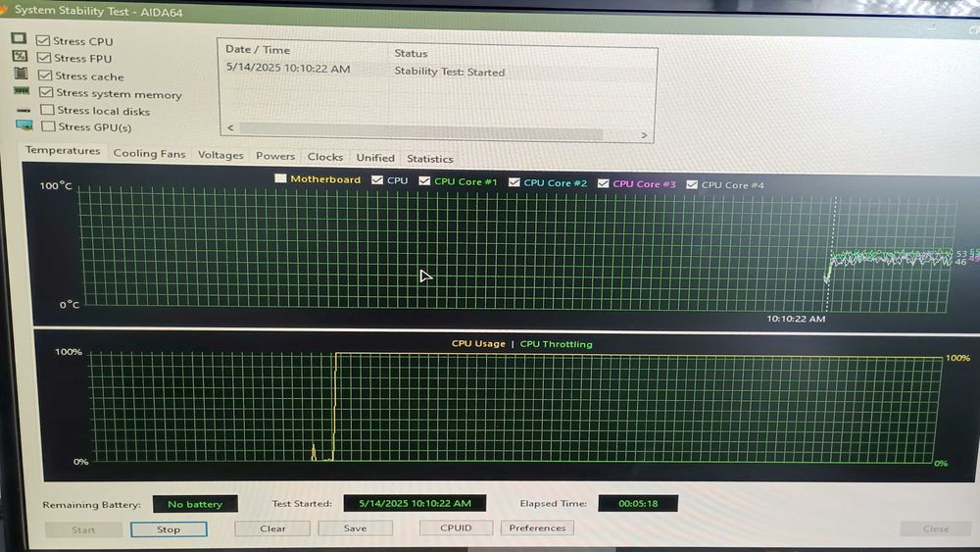Screen dimensions: 980x552
Task: Click the cache chip icon
Action: (x=22, y=74)
